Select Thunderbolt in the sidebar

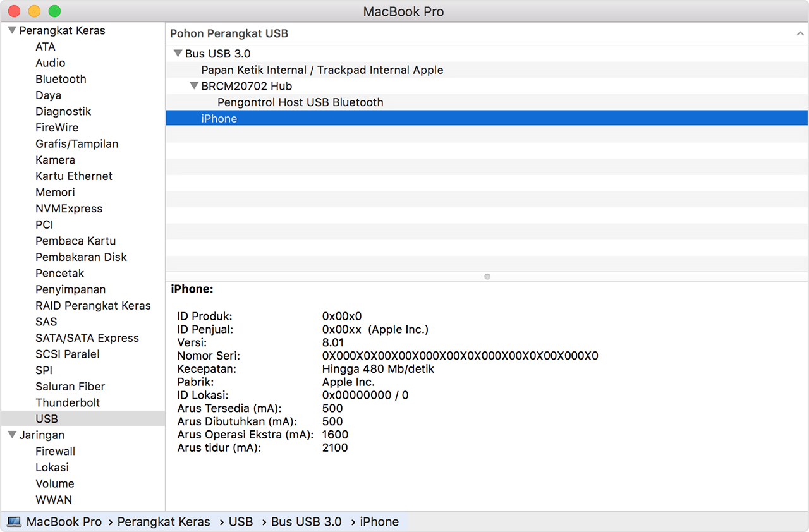(68, 402)
